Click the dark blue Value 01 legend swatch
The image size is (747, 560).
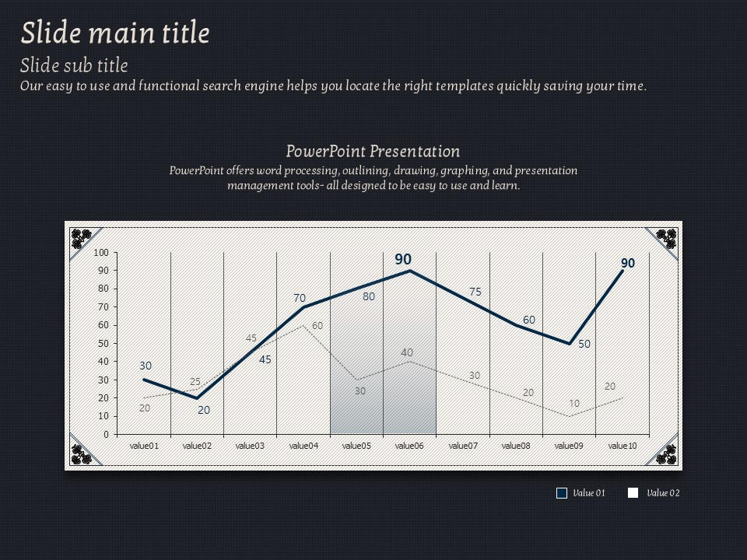click(562, 493)
